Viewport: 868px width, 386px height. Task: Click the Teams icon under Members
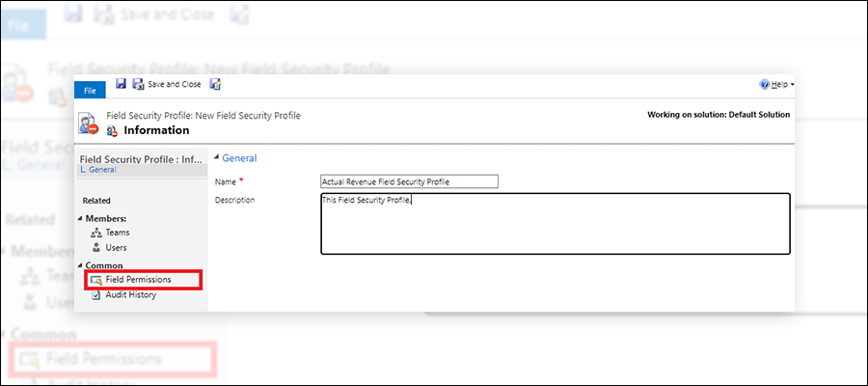pos(95,234)
